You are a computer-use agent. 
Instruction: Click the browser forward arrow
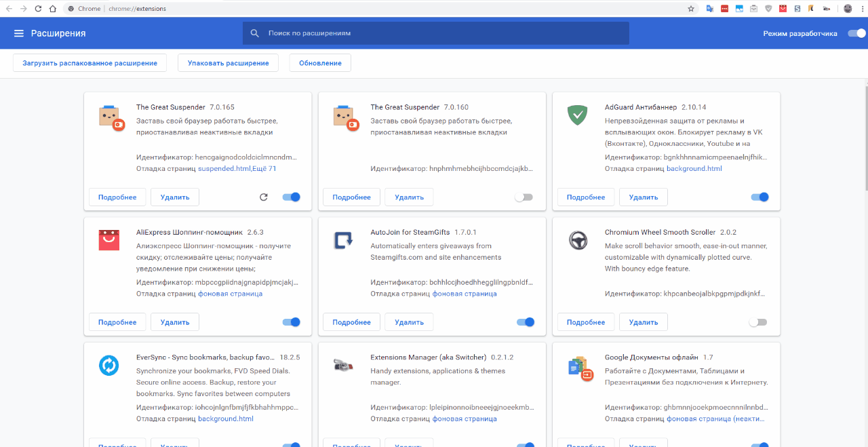pyautogui.click(x=24, y=9)
